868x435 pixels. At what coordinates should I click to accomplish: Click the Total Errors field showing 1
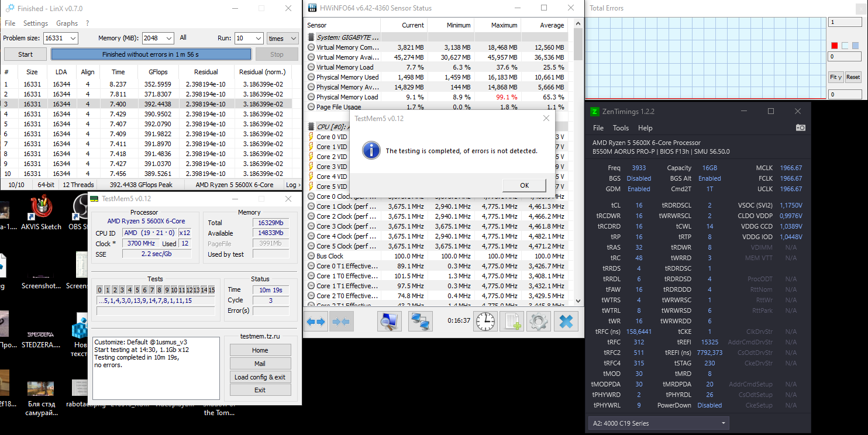(x=844, y=22)
